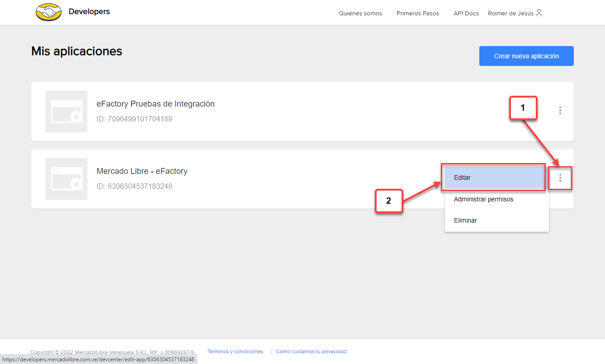Click the Mercado Libre handshake logo
This screenshot has height=364, width=605.
pos(49,12)
